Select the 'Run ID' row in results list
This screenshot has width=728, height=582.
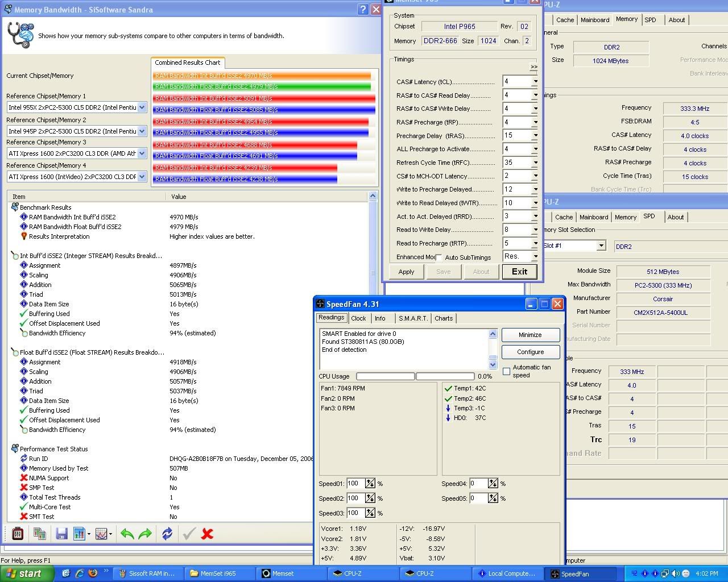[x=38, y=459]
